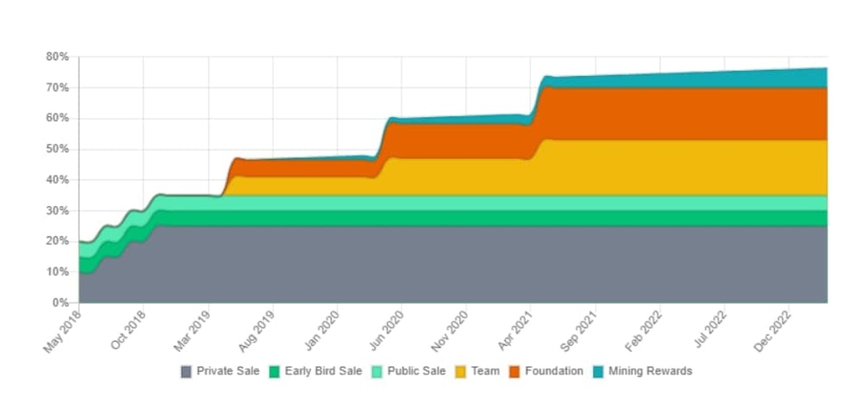Toggle the Foundation legend label text
868x401 pixels.
pyautogui.click(x=553, y=371)
